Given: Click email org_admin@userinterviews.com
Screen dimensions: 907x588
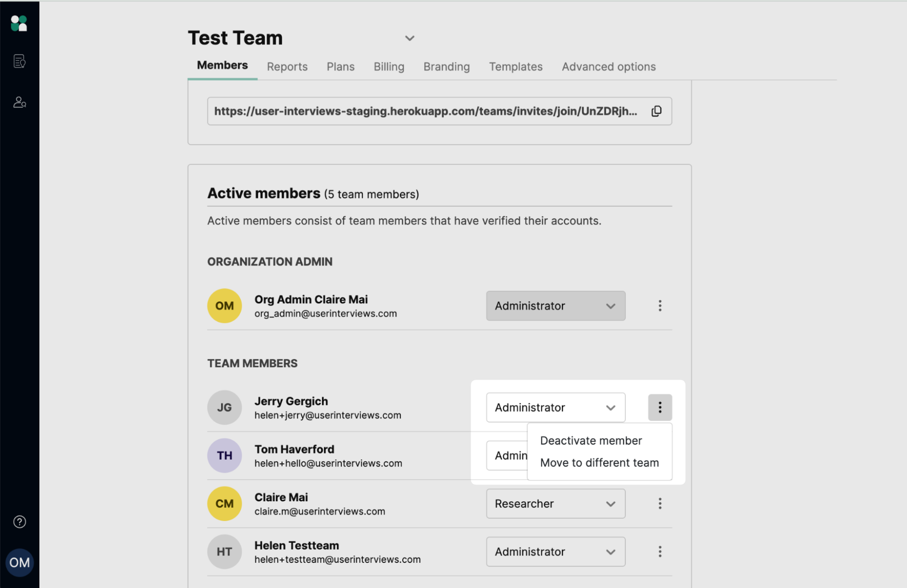Looking at the screenshot, I should [x=325, y=314].
